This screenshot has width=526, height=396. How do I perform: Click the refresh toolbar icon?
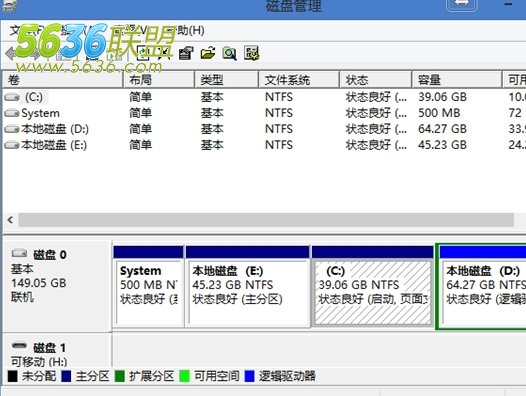pyautogui.click(x=142, y=53)
